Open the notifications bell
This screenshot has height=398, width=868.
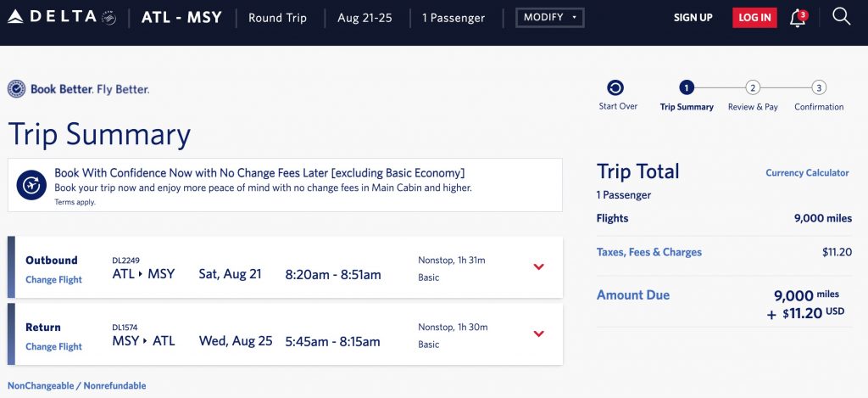[798, 18]
